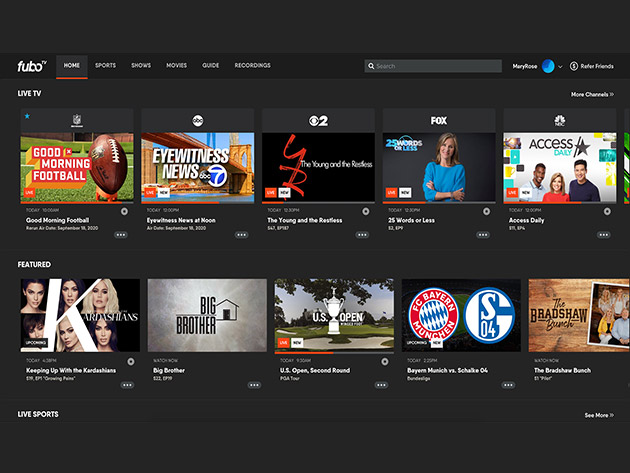Screen dimensions: 630x473
Task: Open more options for 25 Words or Less
Action: 483,235
